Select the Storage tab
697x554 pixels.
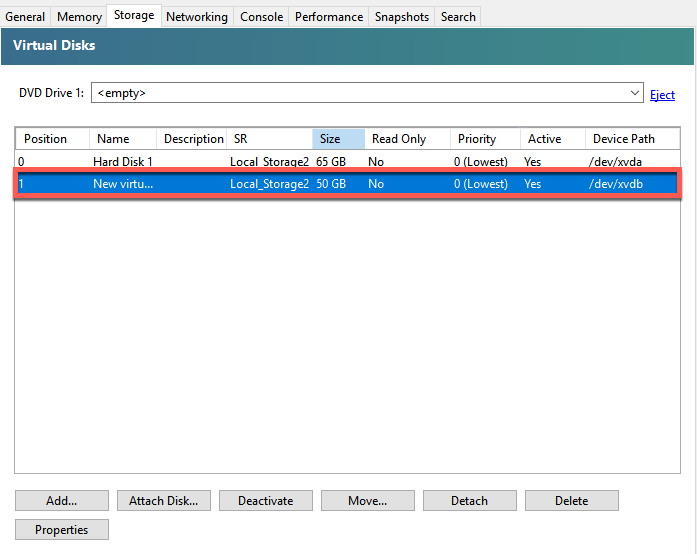134,16
